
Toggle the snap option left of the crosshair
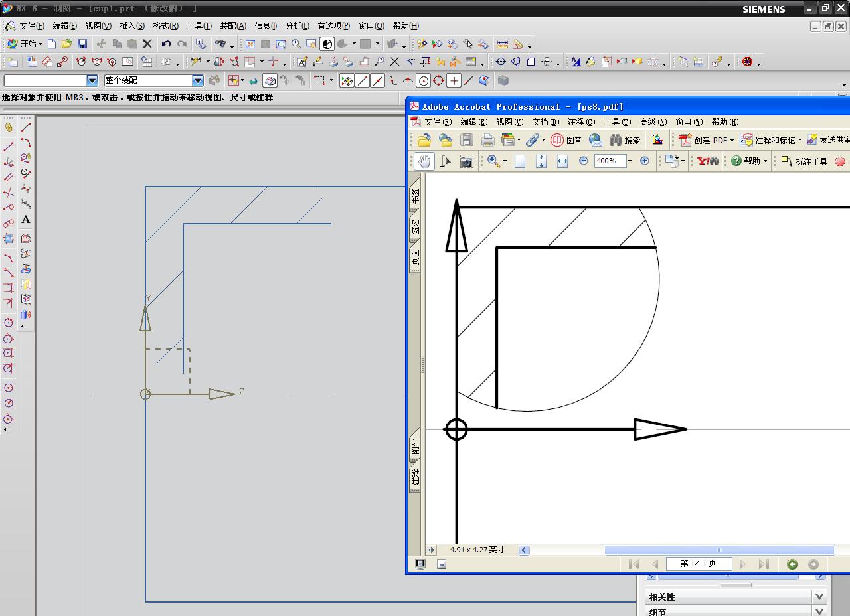coord(438,80)
